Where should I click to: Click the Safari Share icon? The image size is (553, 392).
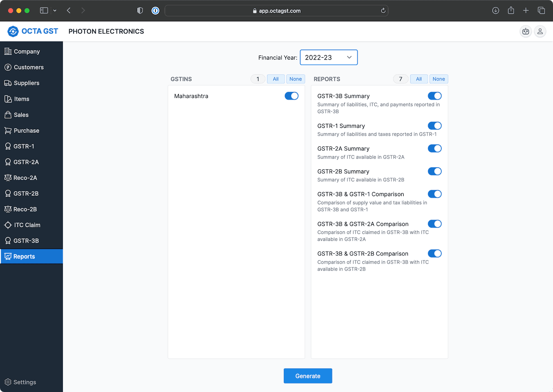tap(511, 11)
